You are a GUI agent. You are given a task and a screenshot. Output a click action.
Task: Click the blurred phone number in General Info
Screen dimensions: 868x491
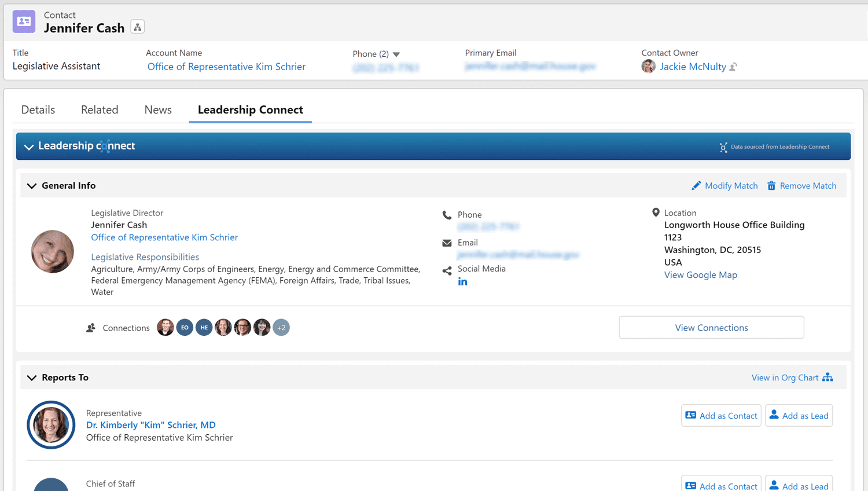click(x=488, y=226)
